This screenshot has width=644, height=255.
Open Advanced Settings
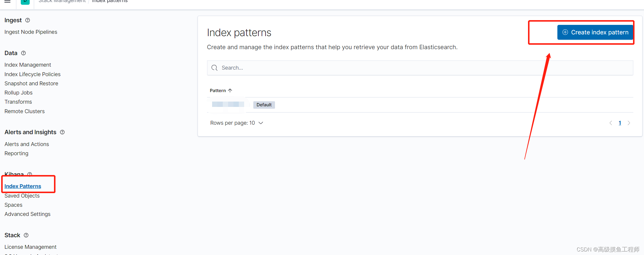pyautogui.click(x=27, y=214)
